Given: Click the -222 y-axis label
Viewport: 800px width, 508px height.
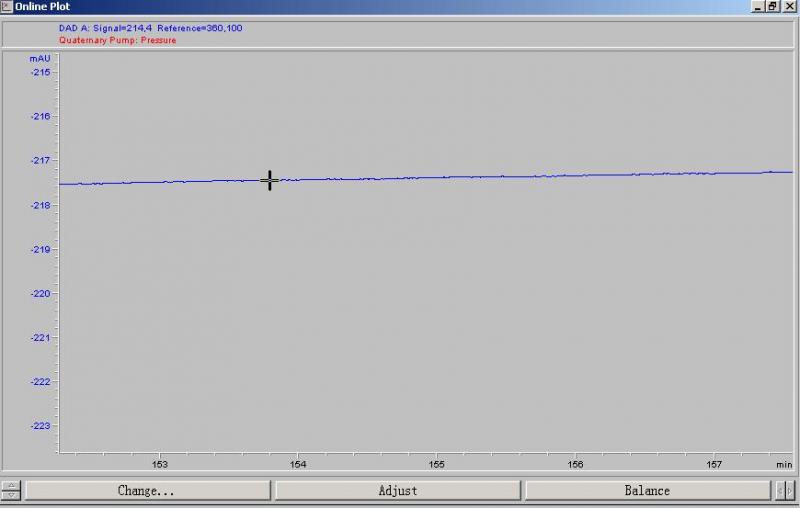Looking at the screenshot, I should 40,382.
